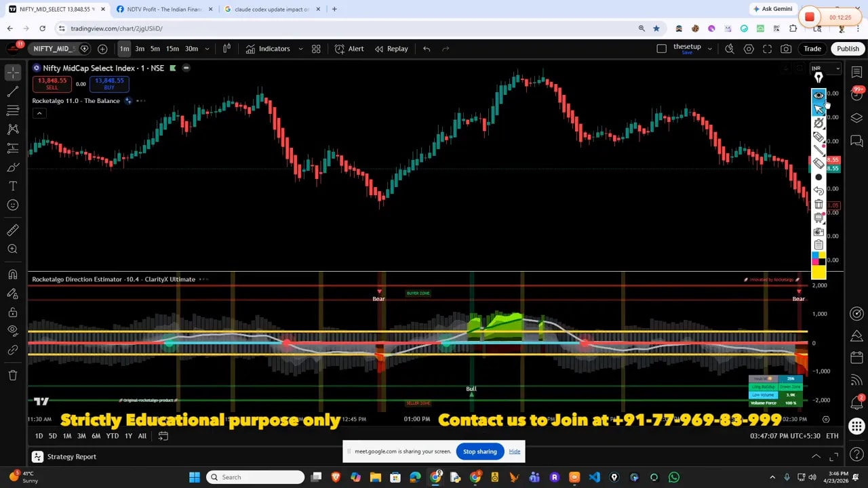Start bar Replay mode

(391, 49)
